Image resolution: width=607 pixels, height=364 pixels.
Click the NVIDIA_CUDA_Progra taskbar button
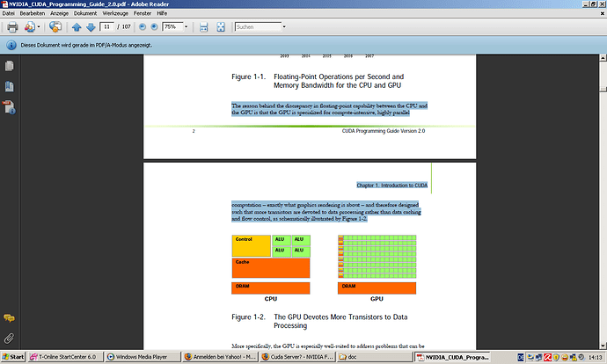(x=452, y=357)
